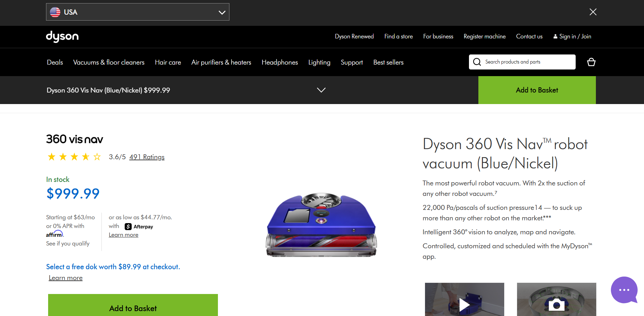Screen dimensions: 644x316
Task: Click the In stock status text
Action: pos(58,179)
